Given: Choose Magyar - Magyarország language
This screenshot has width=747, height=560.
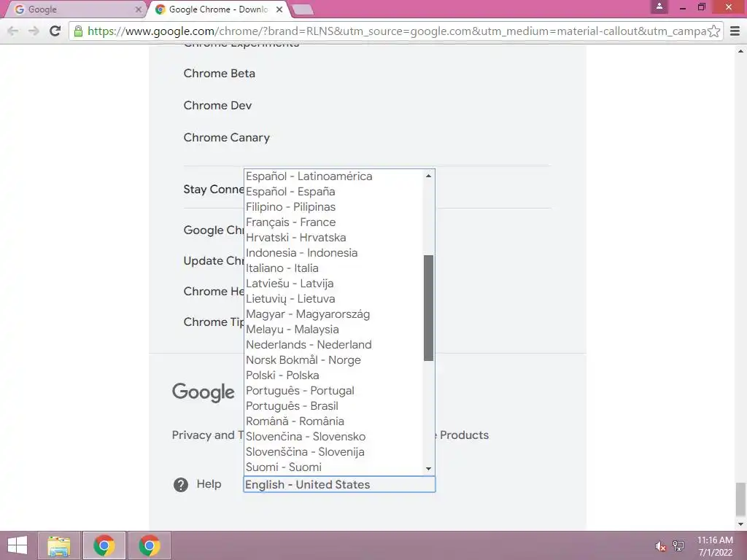Looking at the screenshot, I should pos(333,314).
